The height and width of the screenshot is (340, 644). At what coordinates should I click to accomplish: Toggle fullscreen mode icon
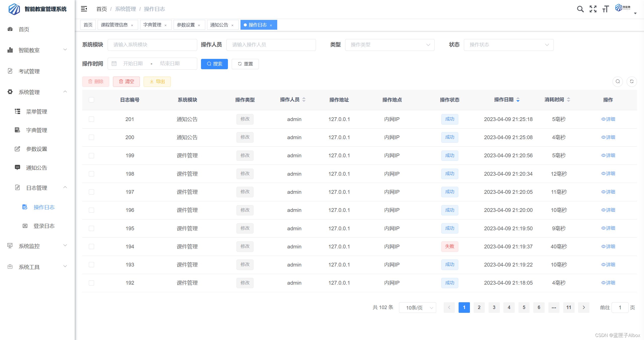click(x=593, y=9)
